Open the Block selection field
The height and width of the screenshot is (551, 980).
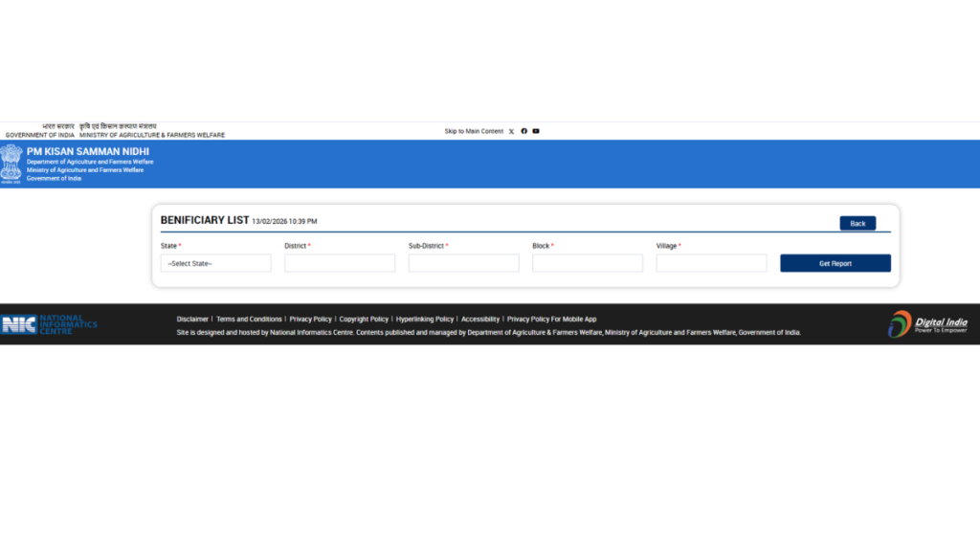click(588, 263)
